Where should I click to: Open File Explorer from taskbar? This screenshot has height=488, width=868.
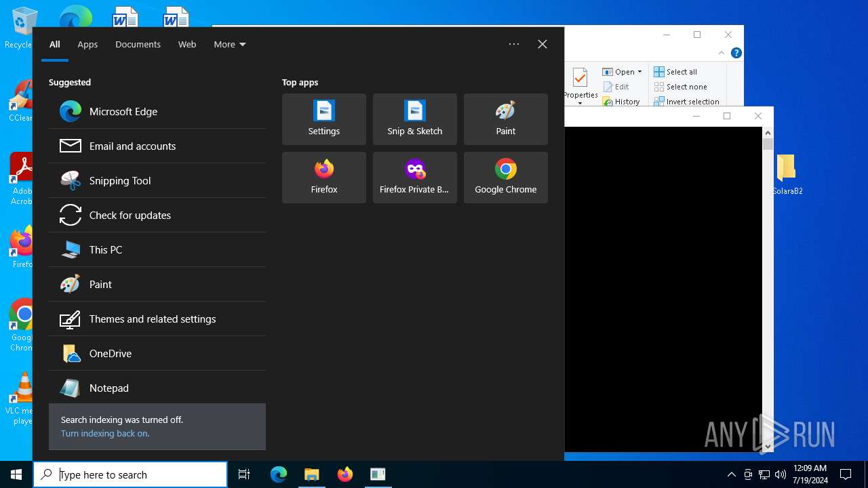tap(312, 474)
